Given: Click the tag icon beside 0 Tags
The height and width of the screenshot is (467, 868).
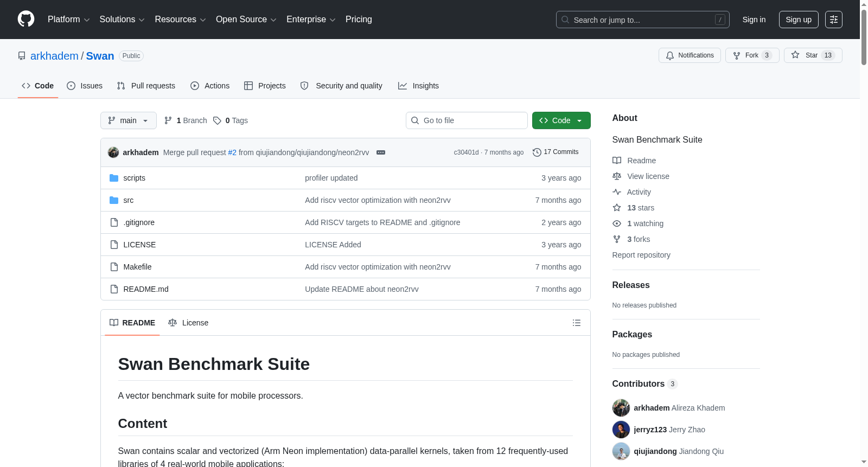Looking at the screenshot, I should tap(217, 120).
